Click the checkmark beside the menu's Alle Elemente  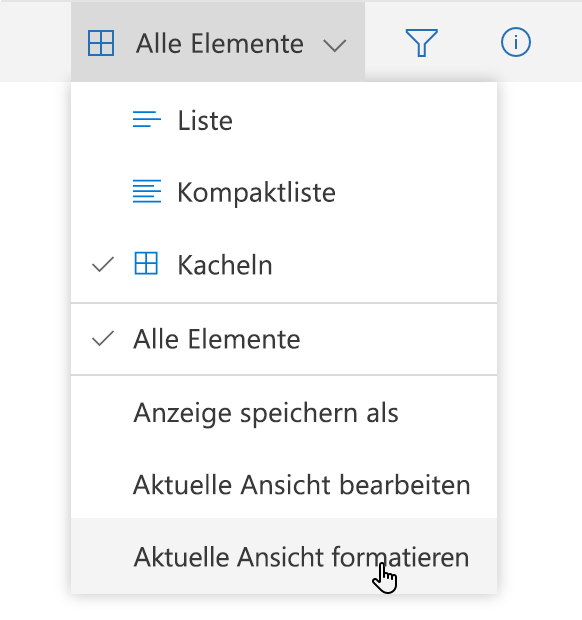click(103, 338)
